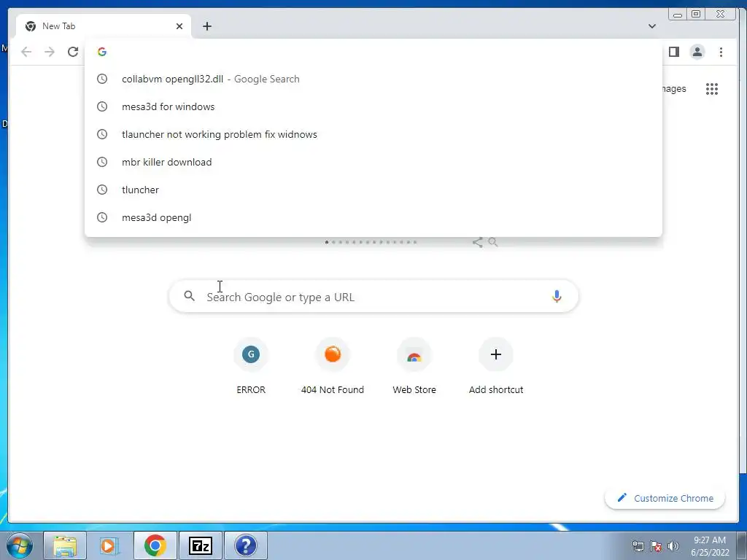Select the New Tab tab
Screen dimensions: 747x560
(104, 26)
